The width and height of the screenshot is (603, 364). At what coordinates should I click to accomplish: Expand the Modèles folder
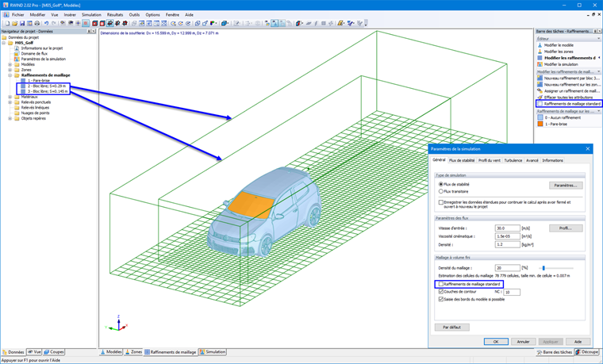pyautogui.click(x=10, y=64)
